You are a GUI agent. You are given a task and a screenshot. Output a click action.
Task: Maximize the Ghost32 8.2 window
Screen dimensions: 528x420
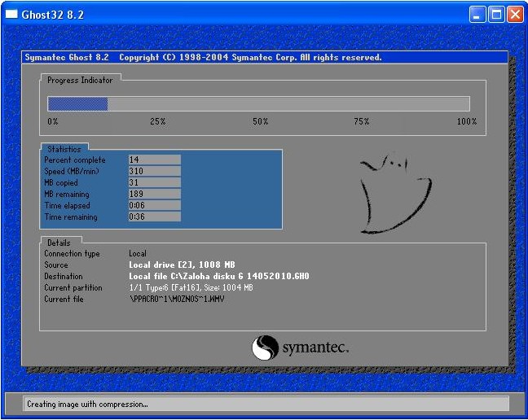click(x=496, y=15)
